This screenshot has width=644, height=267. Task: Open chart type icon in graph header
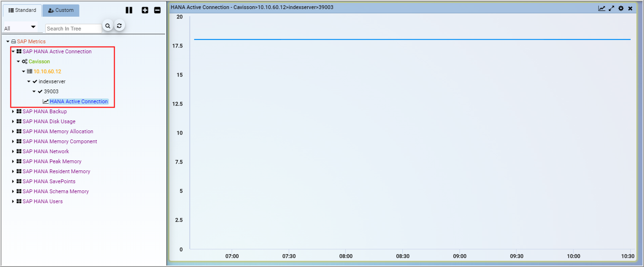point(602,8)
